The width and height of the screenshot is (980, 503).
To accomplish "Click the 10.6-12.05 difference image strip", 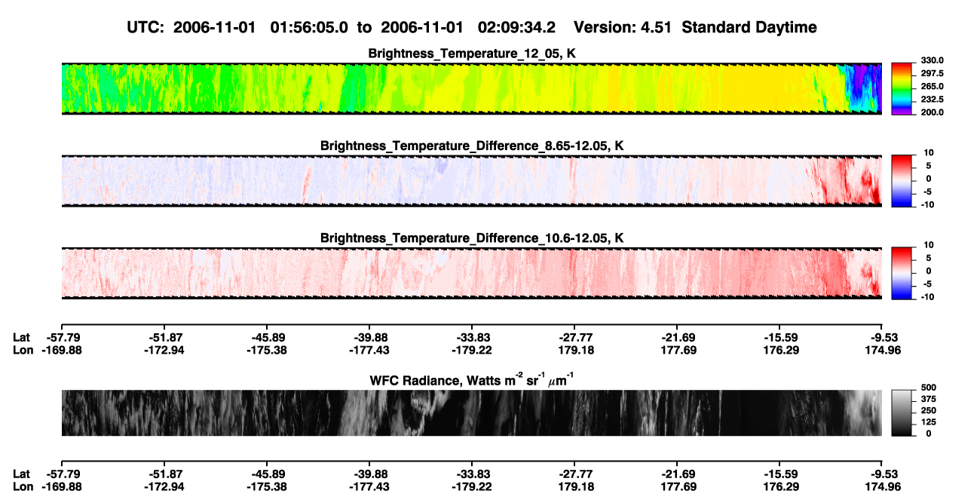I will (x=471, y=272).
